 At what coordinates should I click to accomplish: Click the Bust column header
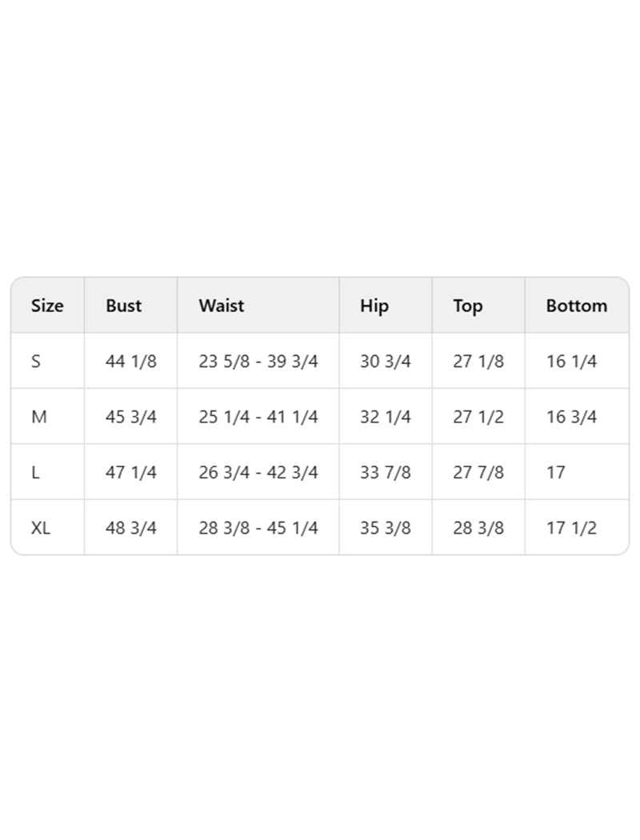point(123,306)
